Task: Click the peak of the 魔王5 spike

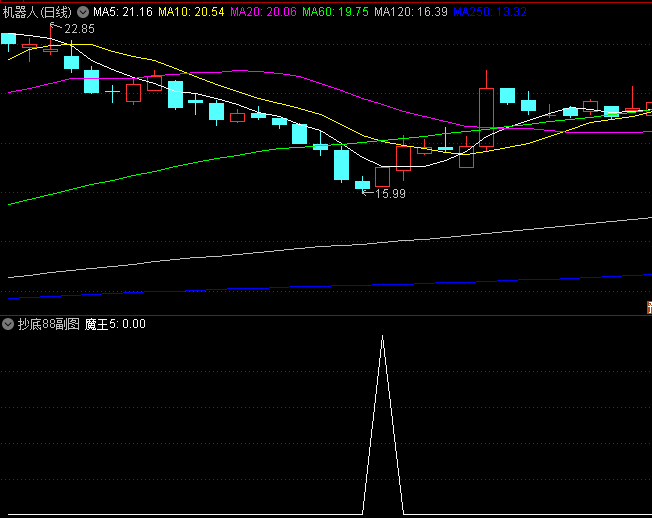Action: pos(383,336)
